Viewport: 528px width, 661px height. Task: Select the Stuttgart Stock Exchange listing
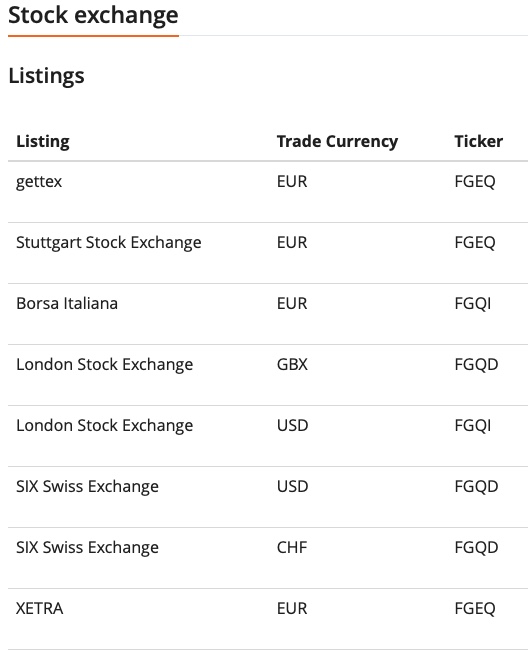point(109,243)
